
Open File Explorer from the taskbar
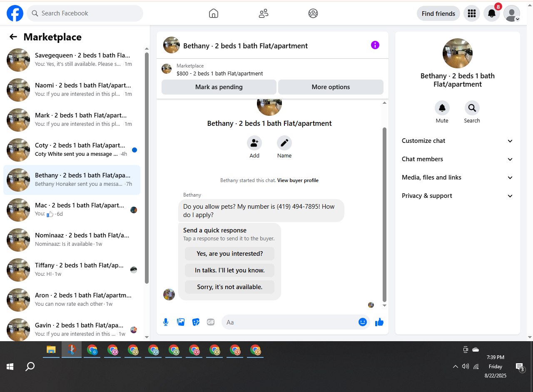[51, 350]
